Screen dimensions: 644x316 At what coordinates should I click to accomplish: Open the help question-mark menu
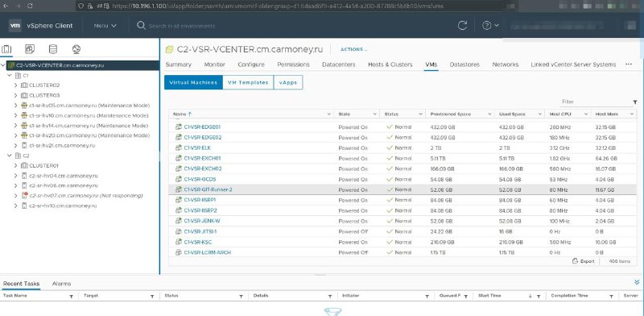coord(490,26)
